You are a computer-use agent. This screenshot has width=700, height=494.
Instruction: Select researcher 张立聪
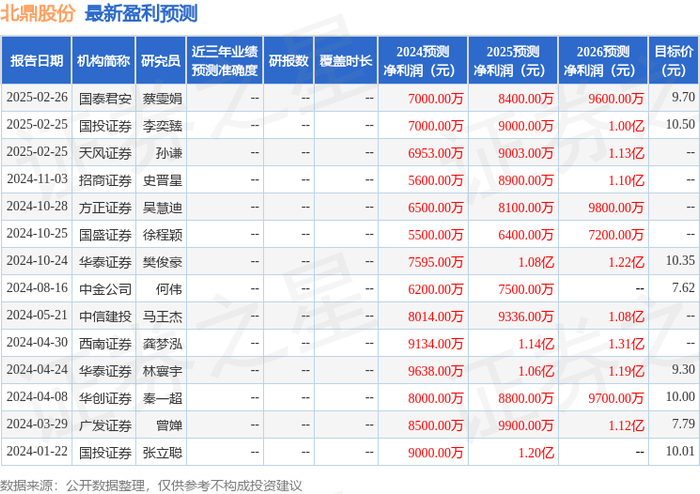162,452
